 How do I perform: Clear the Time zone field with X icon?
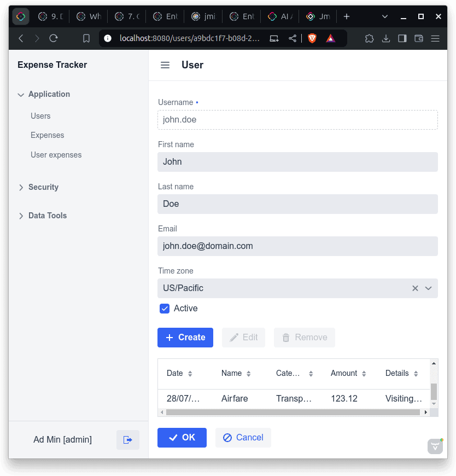[415, 288]
